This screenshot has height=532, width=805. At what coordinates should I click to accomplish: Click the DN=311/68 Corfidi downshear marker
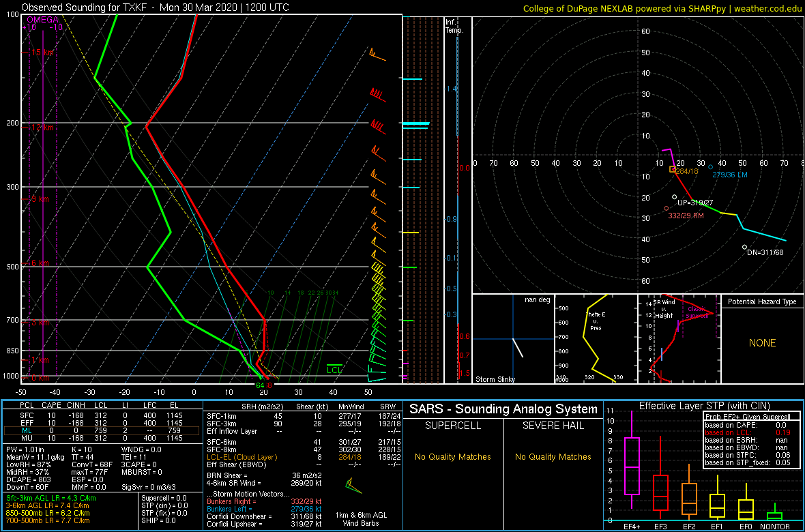(x=744, y=247)
